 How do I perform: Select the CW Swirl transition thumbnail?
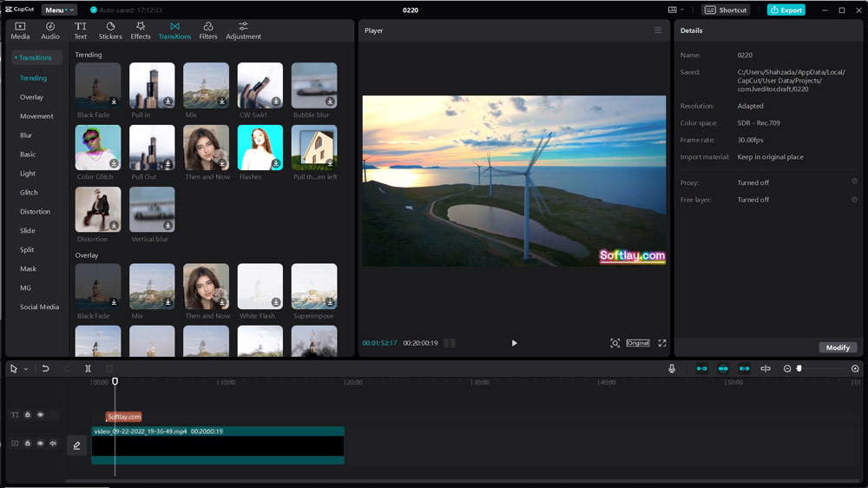click(260, 85)
